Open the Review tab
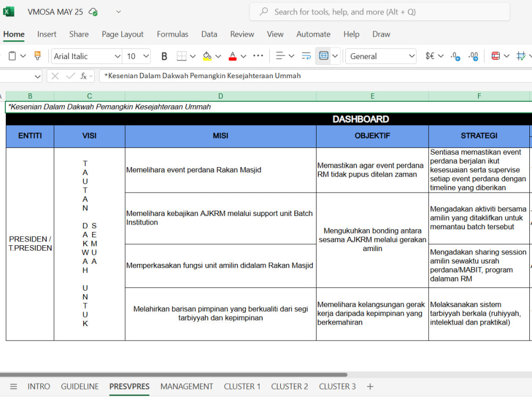 [x=242, y=34]
